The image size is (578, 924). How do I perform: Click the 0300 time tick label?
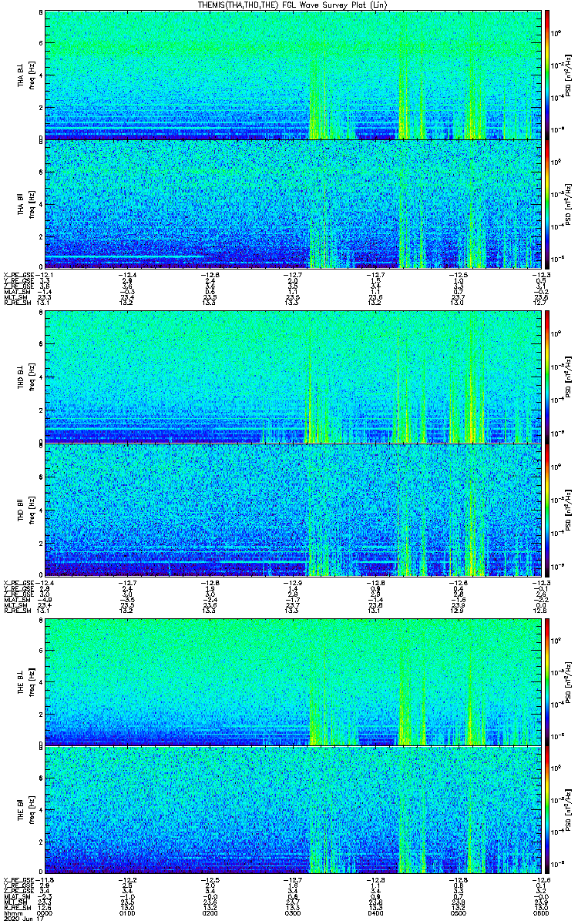[293, 912]
